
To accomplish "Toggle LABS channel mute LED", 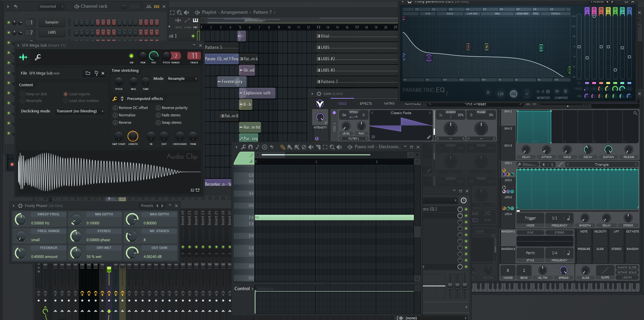I will point(9,33).
